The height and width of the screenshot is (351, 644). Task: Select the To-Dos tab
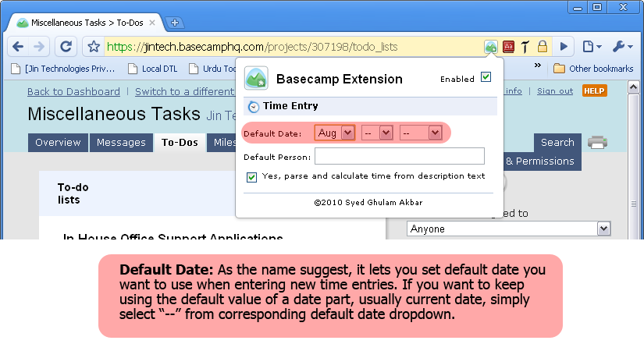pyautogui.click(x=180, y=143)
